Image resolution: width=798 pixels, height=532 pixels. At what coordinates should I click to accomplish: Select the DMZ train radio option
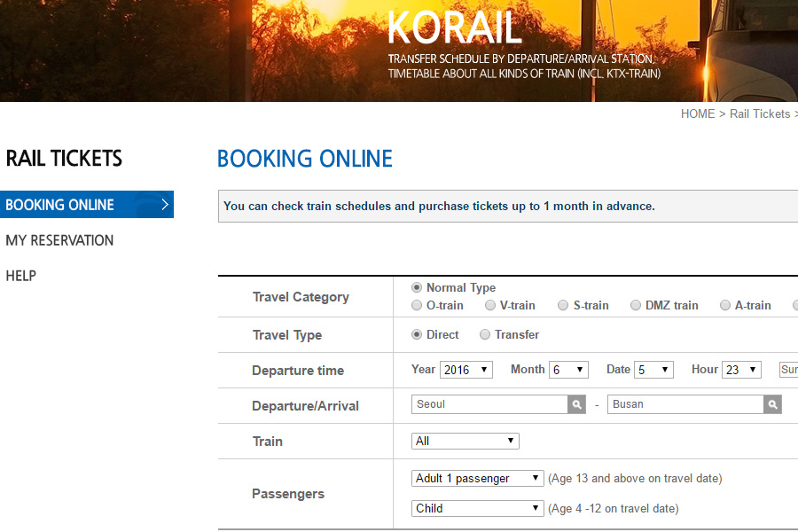coord(636,306)
